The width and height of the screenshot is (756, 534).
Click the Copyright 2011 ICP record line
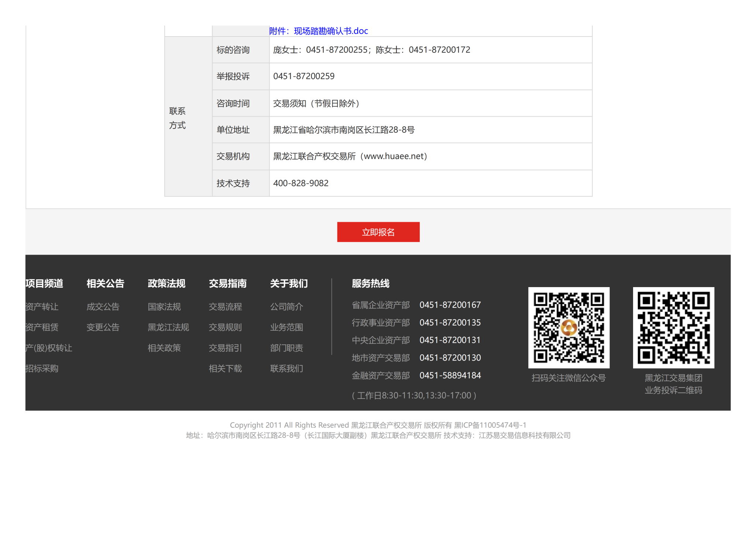coord(378,425)
